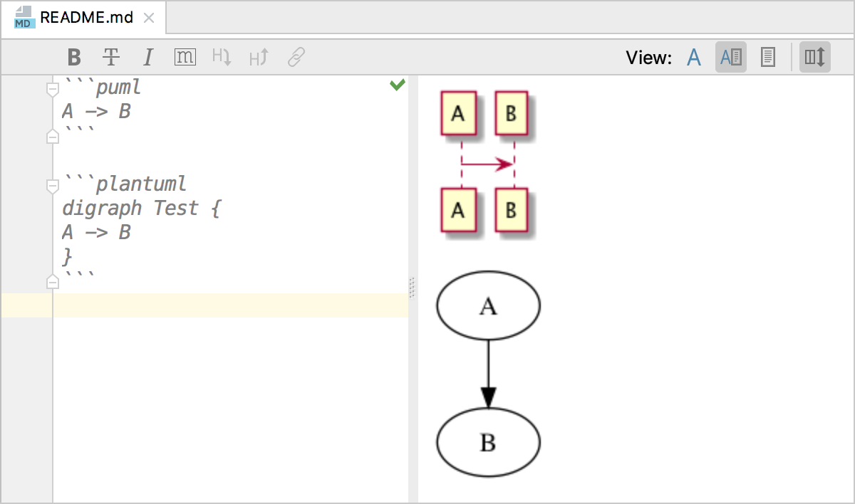Collapse the plantuml code block
The height and width of the screenshot is (504, 855).
coord(52,187)
